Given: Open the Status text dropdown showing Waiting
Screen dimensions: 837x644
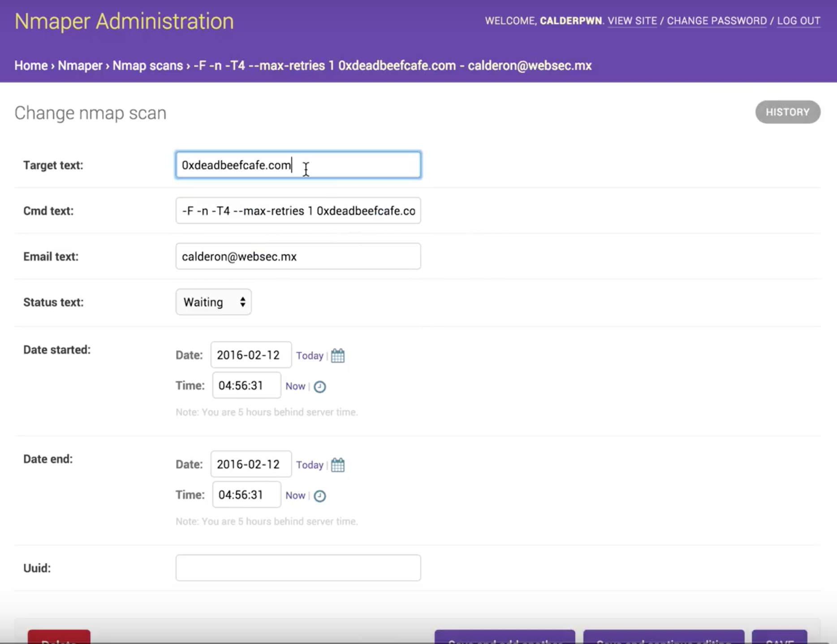Looking at the screenshot, I should pyautogui.click(x=213, y=302).
